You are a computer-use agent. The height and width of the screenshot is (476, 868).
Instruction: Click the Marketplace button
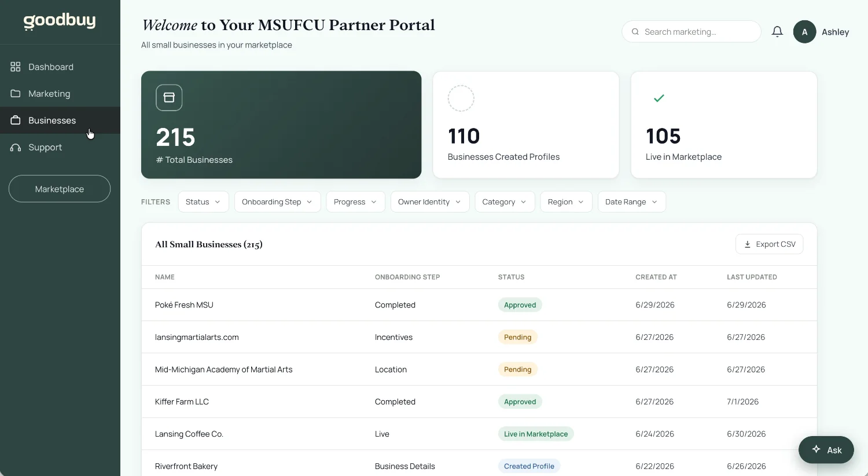point(60,189)
